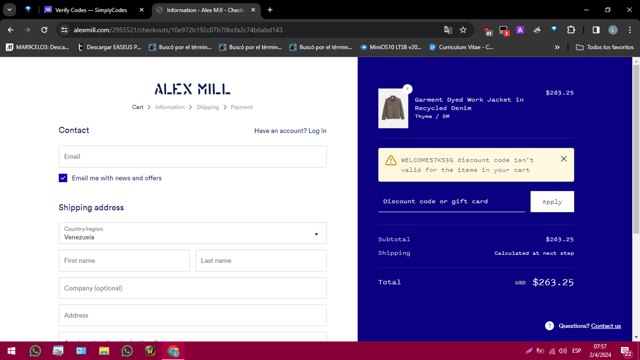Open File Explorer from taskbar
Screen dimensions: 640x360
[104, 351]
